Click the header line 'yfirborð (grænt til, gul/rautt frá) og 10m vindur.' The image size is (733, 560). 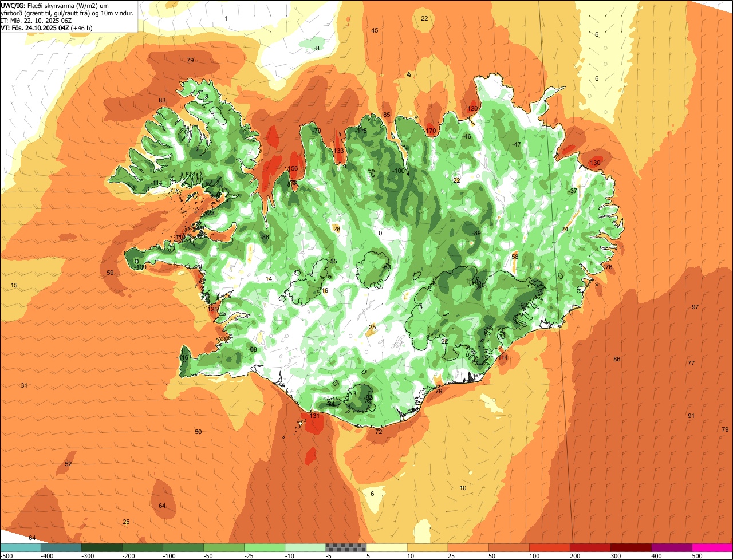[67, 13]
